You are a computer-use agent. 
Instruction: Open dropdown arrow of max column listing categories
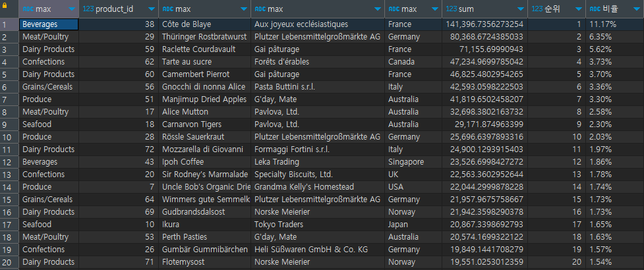tap(73, 9)
